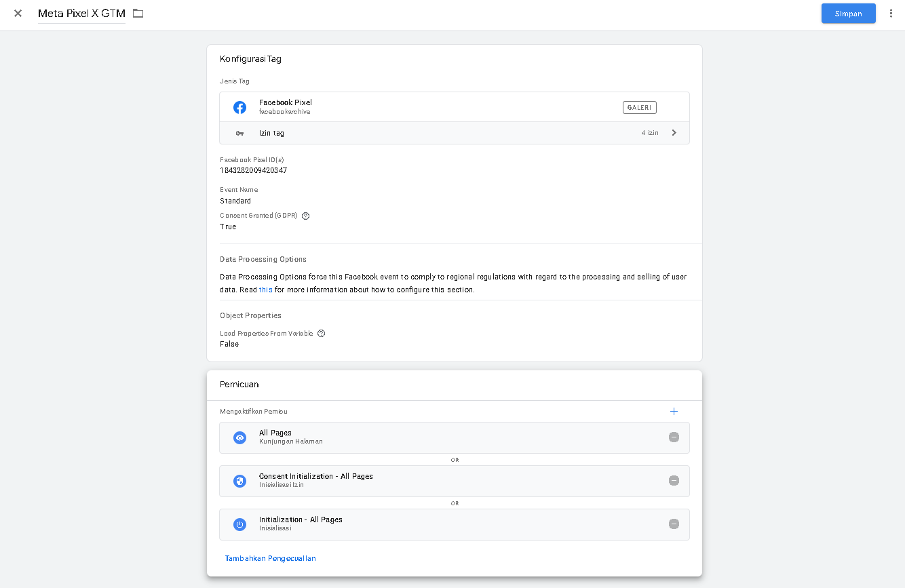Viewport: 905px width, 588px height.
Task: Click the Load Properties value False
Action: tap(229, 344)
